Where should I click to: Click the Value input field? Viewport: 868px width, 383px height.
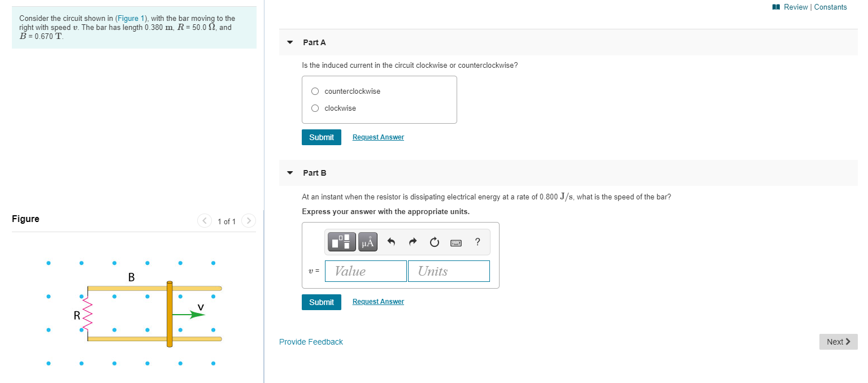(x=365, y=271)
